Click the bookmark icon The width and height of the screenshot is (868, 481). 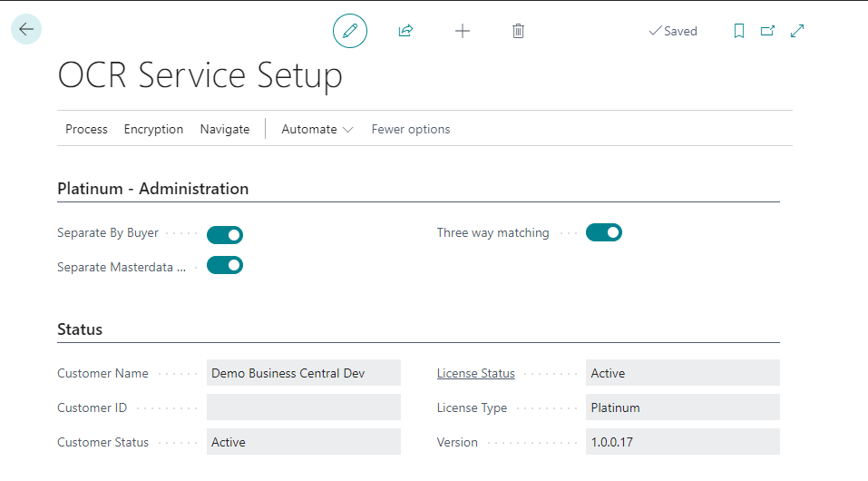(x=739, y=31)
